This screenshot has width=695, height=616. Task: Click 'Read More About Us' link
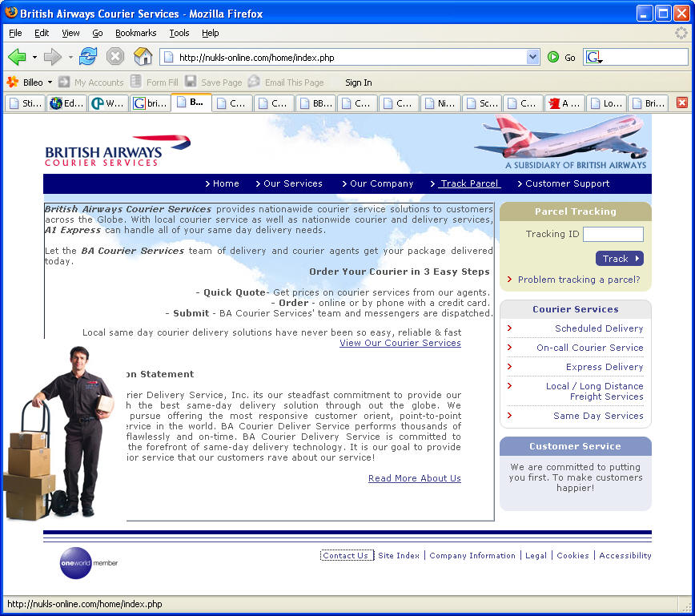point(415,478)
